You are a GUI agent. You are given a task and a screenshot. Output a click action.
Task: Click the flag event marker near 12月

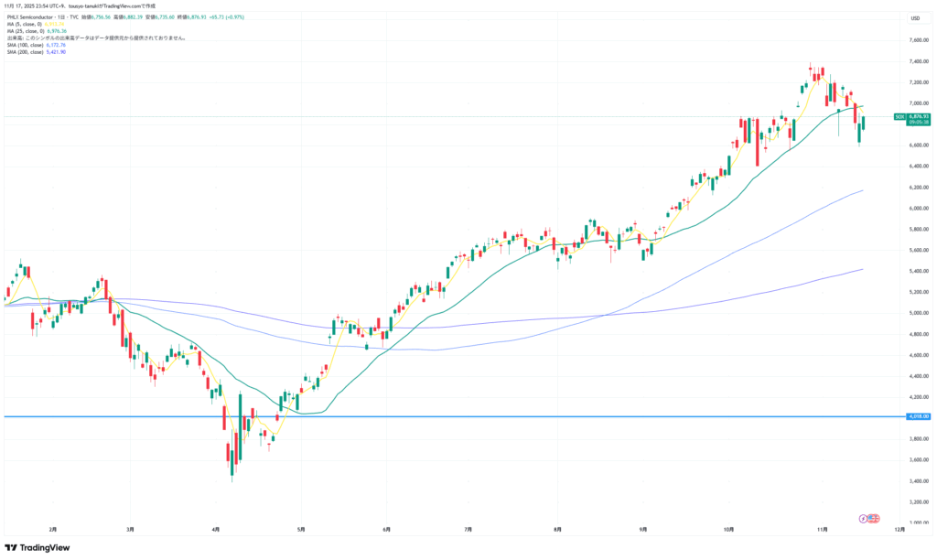pyautogui.click(x=874, y=519)
